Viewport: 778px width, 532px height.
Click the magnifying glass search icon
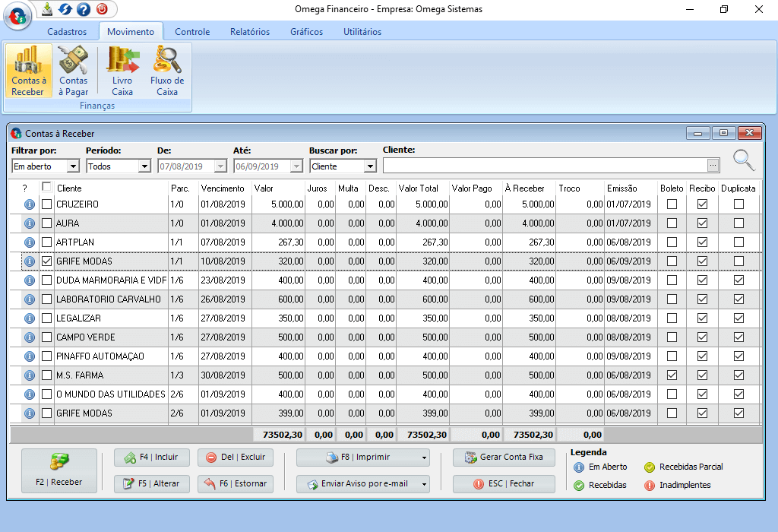pos(744,160)
